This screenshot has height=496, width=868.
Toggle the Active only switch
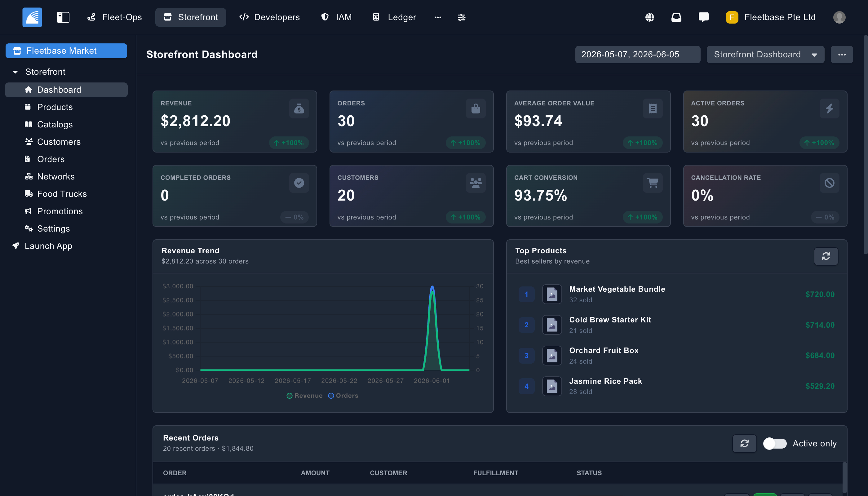(x=775, y=443)
